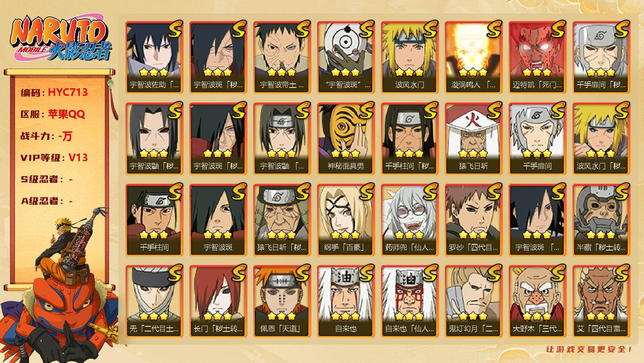
Task: Click the 区服: 苹果QQ server label
Action: (53, 114)
